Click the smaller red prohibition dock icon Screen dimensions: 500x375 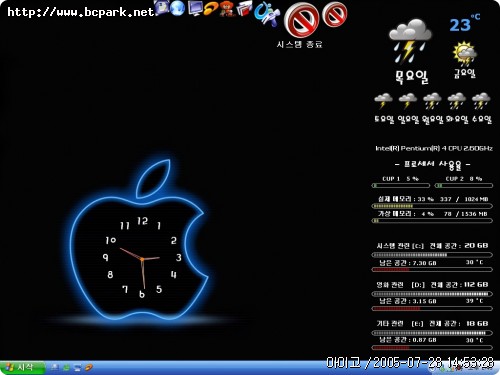click(x=335, y=14)
